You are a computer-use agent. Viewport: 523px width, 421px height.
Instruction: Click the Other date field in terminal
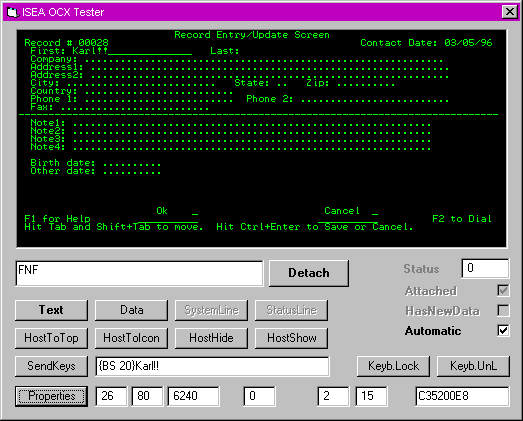click(x=132, y=171)
